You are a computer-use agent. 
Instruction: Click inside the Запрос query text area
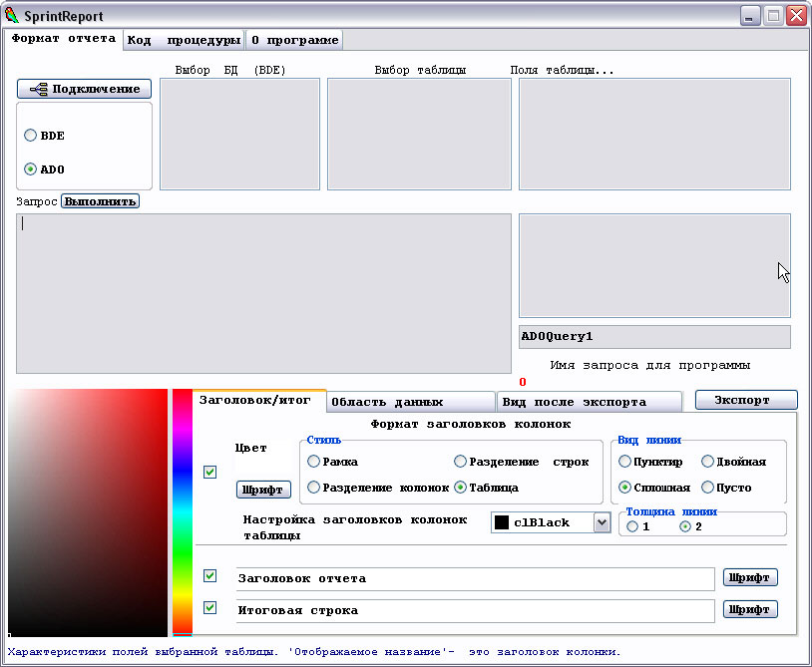click(x=263, y=293)
